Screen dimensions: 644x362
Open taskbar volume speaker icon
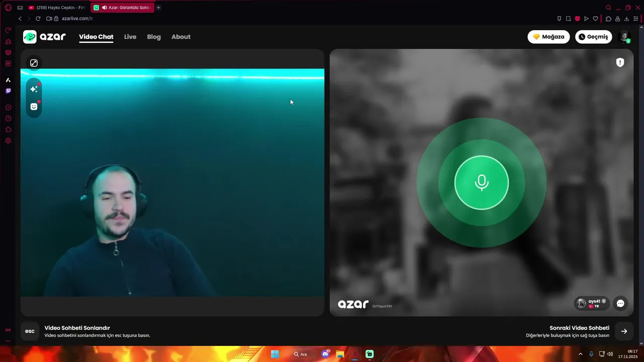pos(610,354)
